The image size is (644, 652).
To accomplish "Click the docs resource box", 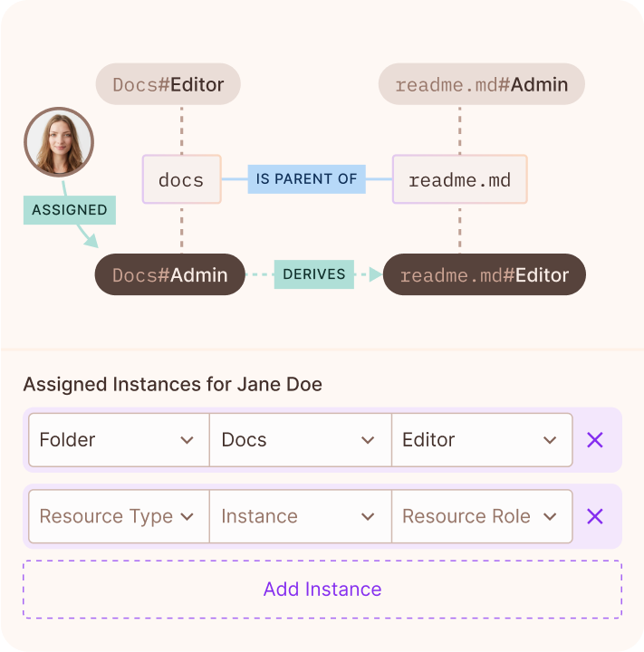I will point(181,179).
